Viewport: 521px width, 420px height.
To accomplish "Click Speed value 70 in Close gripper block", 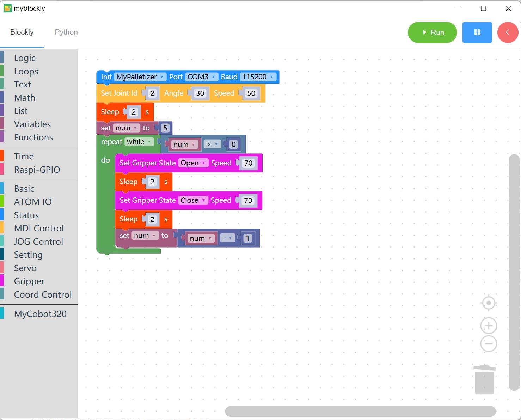I will pos(248,200).
